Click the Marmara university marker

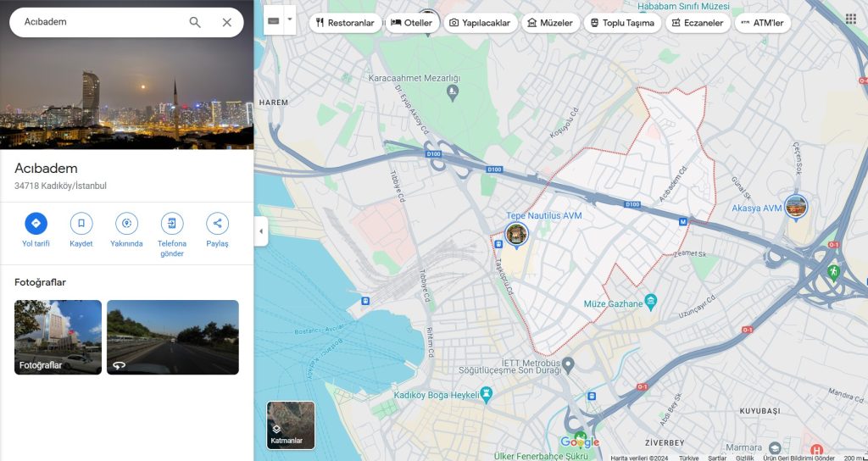click(775, 447)
